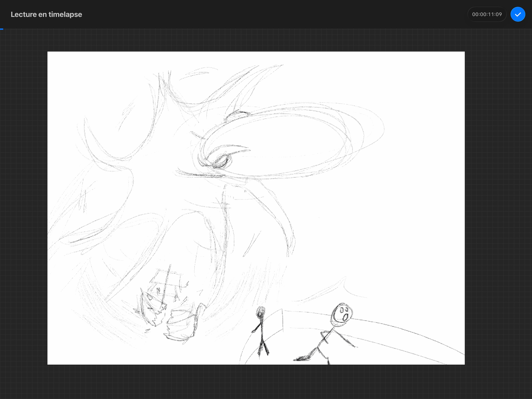Click the middle of the timelapse progress track
Image resolution: width=532 pixels, height=399 pixels.
click(266, 29)
